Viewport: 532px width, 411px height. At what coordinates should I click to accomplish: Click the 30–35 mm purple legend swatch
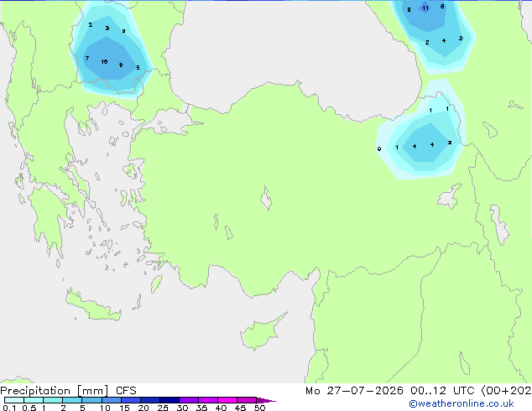[x=189, y=400]
